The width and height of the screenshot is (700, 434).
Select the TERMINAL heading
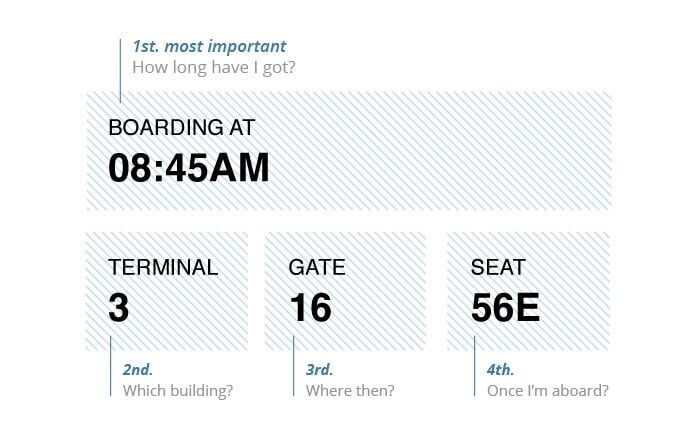click(163, 267)
